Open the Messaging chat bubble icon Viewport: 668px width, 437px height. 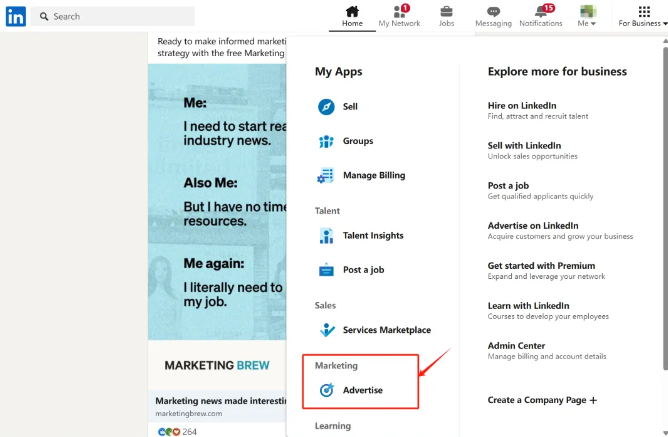493,12
